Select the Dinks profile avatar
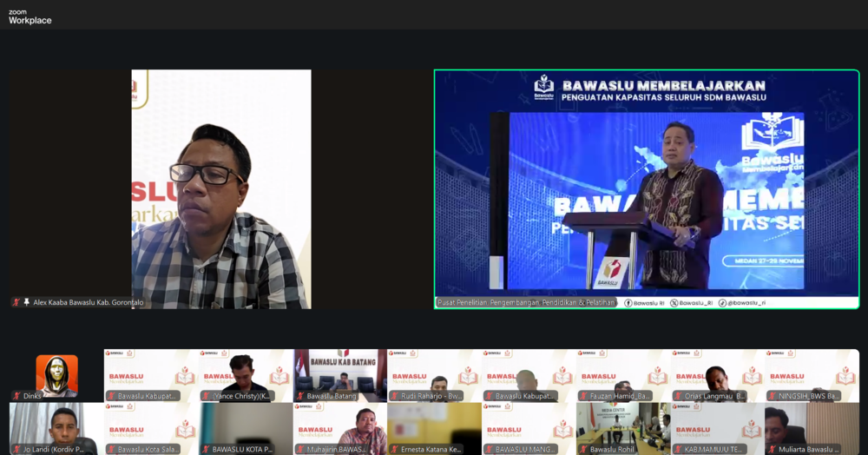This screenshot has height=455, width=868. point(56,373)
